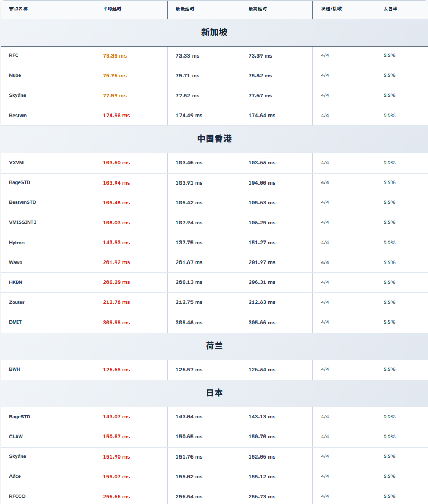Select the RFC node name
Viewport: 428px width, 504px height.
pos(14,55)
